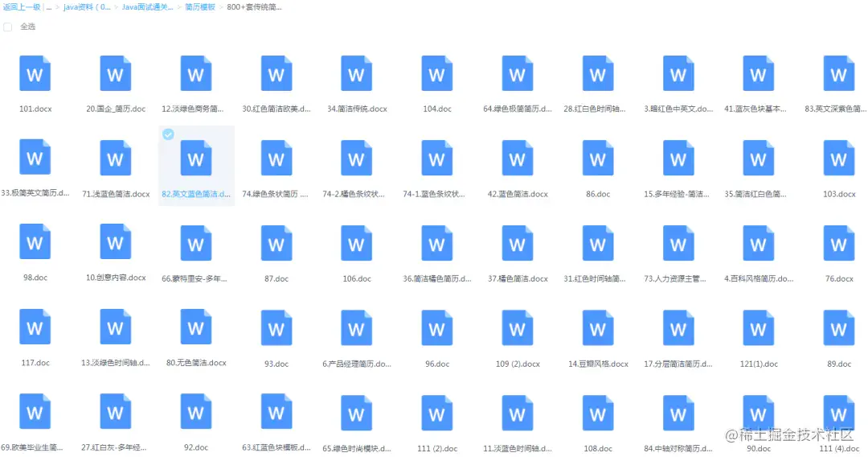Click filename 65.绿色时尚模块
868x457 pixels.
coord(357,449)
